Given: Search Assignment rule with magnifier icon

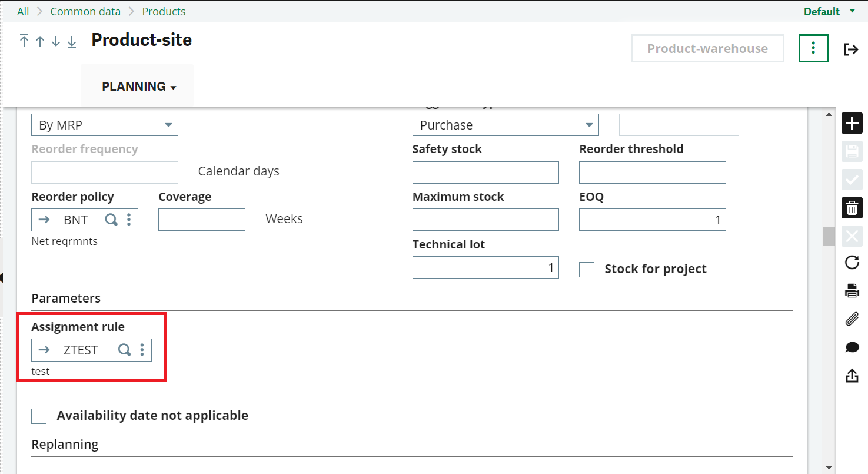Looking at the screenshot, I should tap(124, 350).
